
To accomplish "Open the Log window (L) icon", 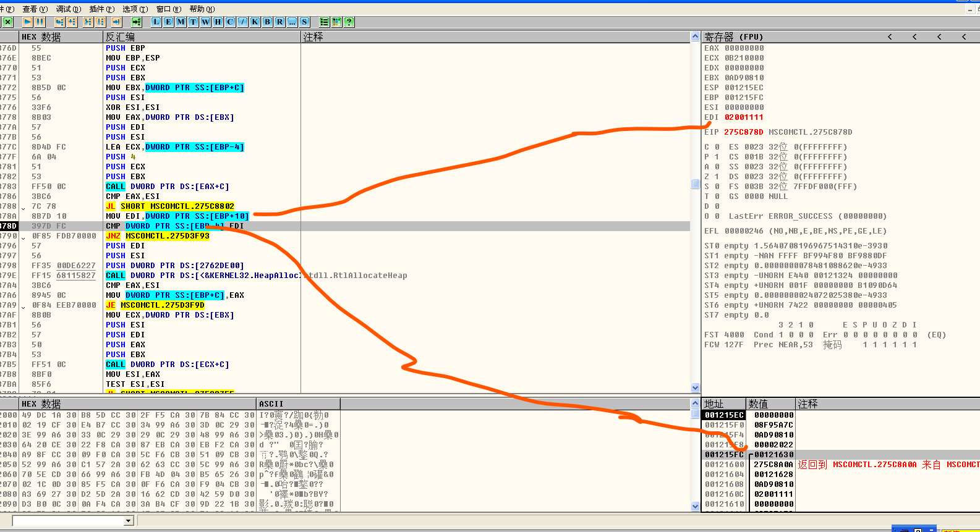I will click(x=156, y=22).
